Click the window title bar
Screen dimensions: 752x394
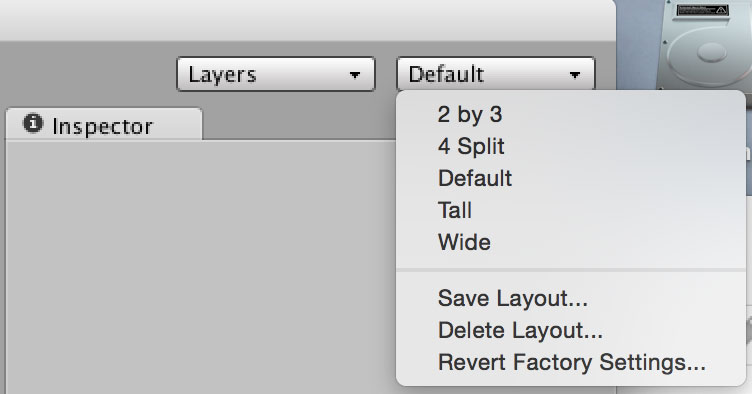tap(307, 20)
